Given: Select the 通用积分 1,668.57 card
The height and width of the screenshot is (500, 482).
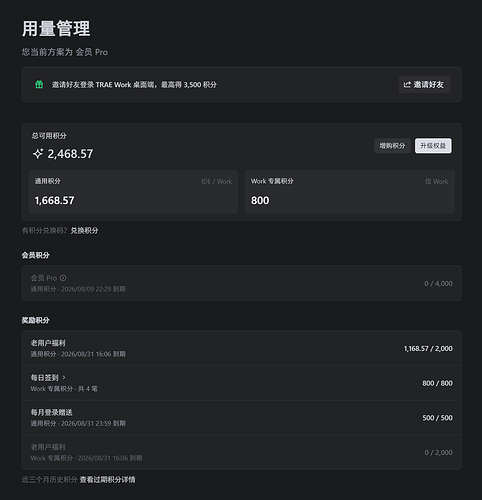Looking at the screenshot, I should coord(133,192).
